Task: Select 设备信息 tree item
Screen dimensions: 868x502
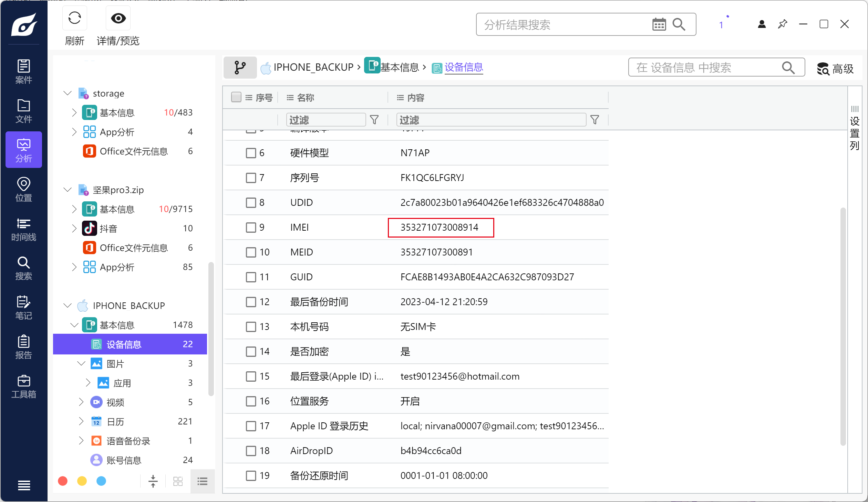Action: (x=130, y=344)
